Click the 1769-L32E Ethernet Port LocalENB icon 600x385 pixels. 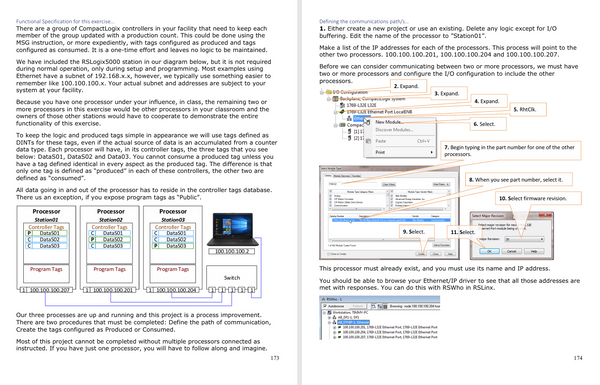[x=342, y=112]
